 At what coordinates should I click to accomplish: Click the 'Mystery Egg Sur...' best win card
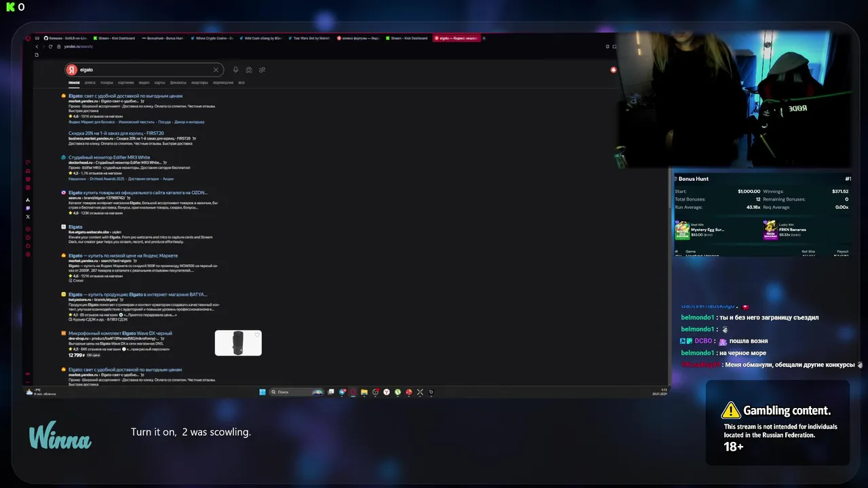(701, 230)
